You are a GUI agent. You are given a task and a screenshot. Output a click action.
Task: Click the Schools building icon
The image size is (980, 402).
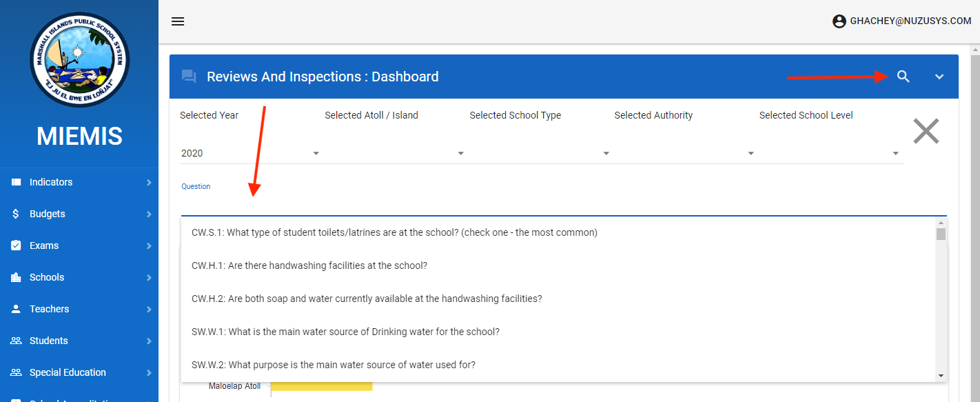(17, 277)
